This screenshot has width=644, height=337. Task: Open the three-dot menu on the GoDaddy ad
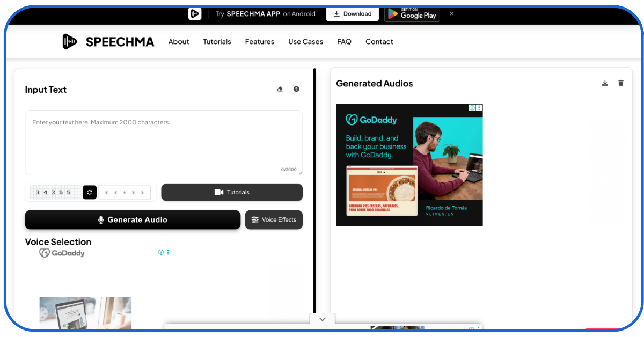point(479,107)
